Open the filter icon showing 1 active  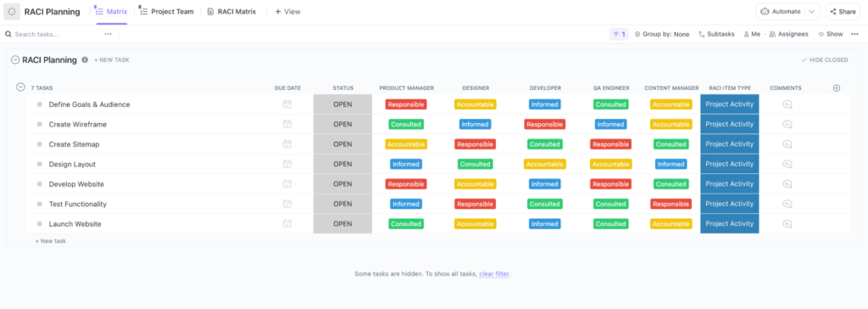(x=619, y=34)
